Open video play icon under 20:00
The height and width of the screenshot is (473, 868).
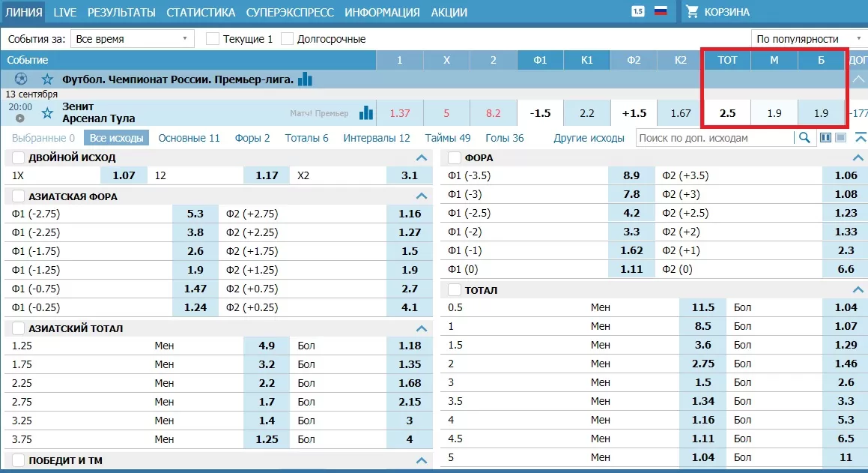click(x=20, y=118)
